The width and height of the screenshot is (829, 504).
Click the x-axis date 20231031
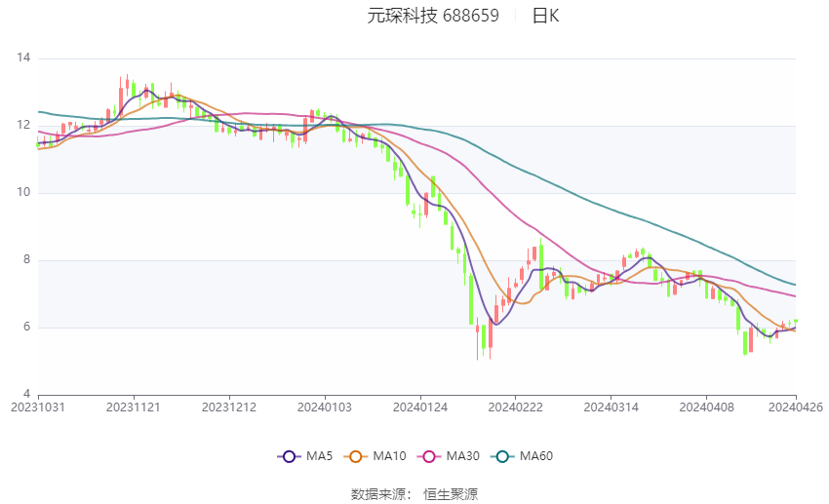coord(37,407)
